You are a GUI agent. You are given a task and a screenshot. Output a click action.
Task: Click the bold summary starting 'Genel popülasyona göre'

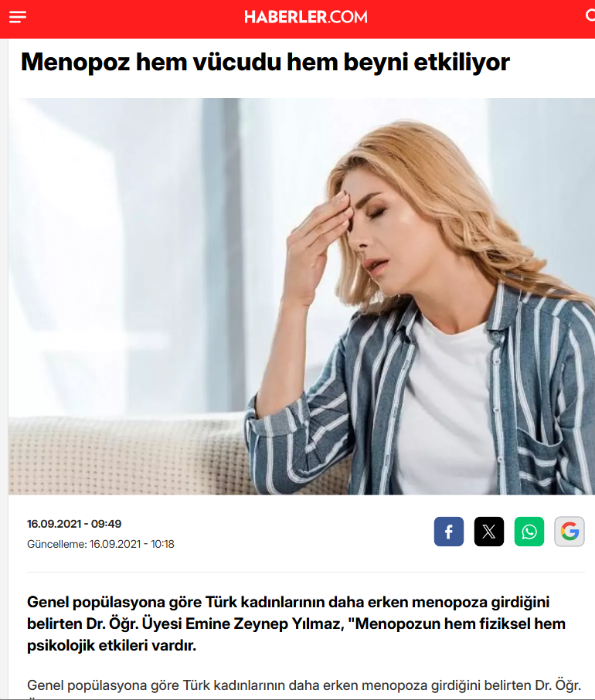click(x=296, y=624)
